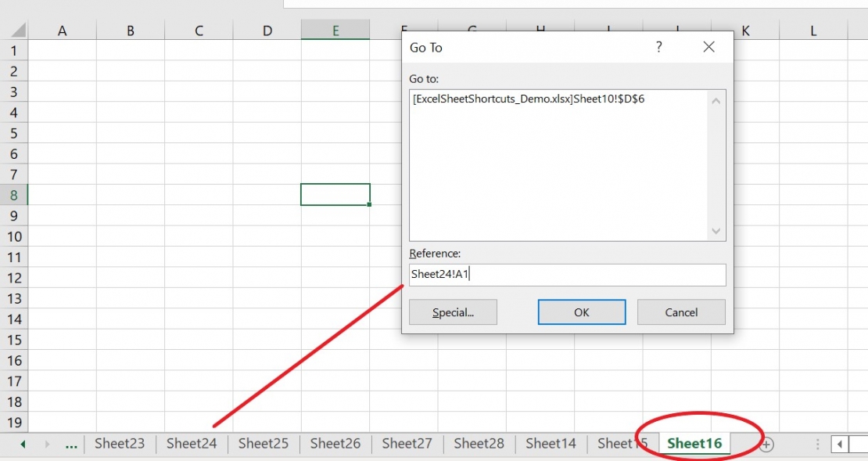The height and width of the screenshot is (461, 868).
Task: Click OK to go to the reference
Action: click(581, 312)
